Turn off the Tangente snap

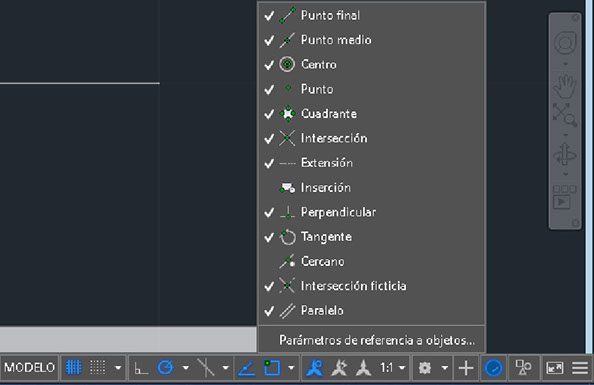coord(371,237)
